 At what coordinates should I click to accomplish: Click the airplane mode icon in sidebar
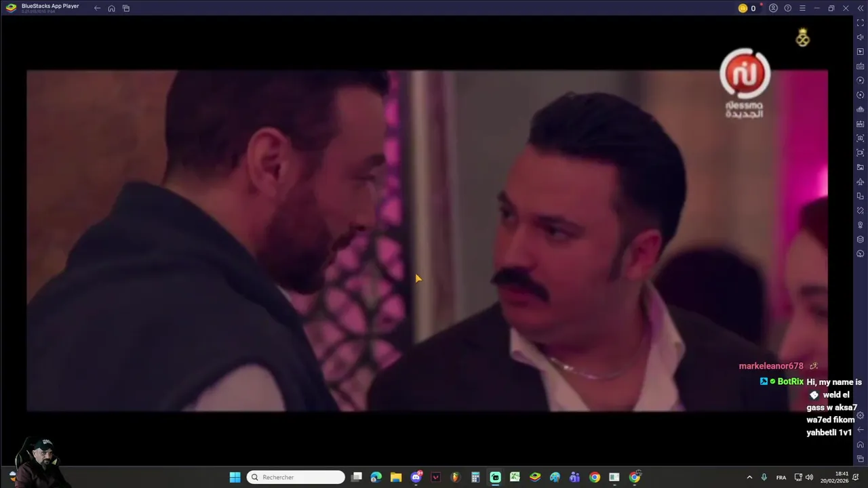coord(861,182)
